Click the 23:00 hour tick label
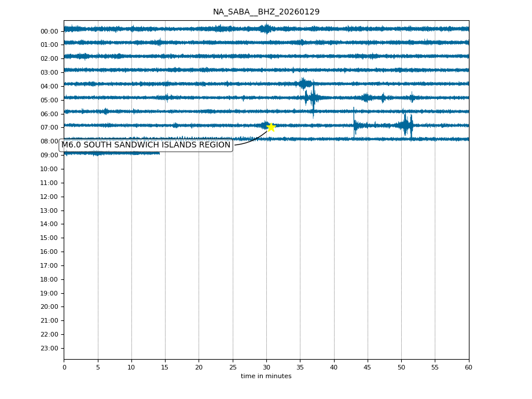The image size is (532, 399). point(49,348)
